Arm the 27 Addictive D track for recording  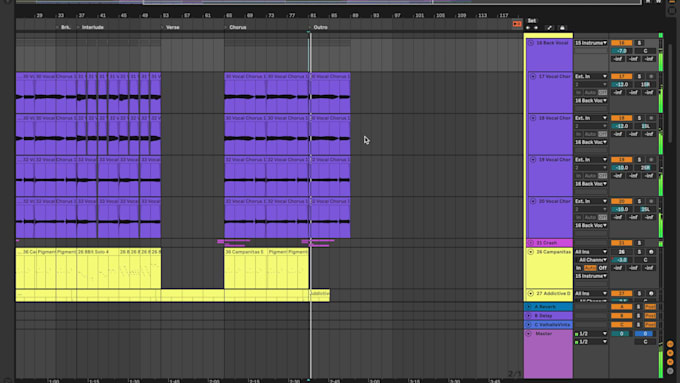(x=651, y=294)
